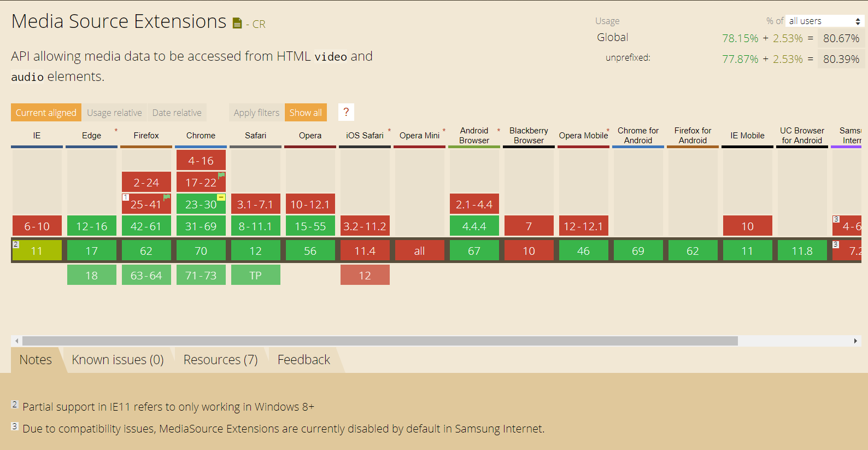Screen dimensions: 868x450
Task: Switch to Date relative view
Action: point(177,113)
